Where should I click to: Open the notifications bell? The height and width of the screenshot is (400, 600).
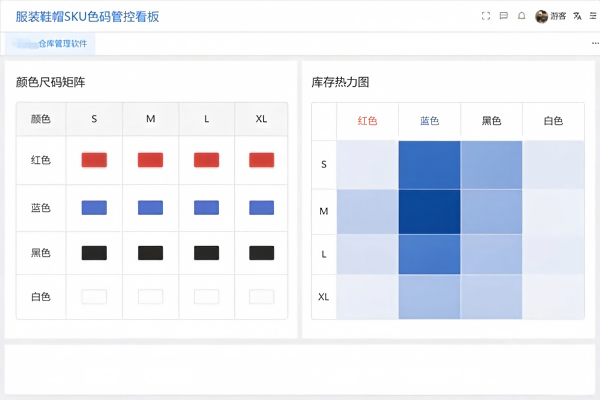pos(522,16)
